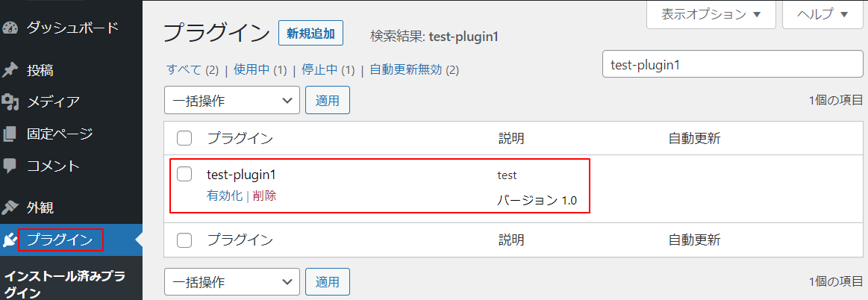Click 新規追加 to add new plugin
The width and height of the screenshot is (868, 300).
pos(310,34)
